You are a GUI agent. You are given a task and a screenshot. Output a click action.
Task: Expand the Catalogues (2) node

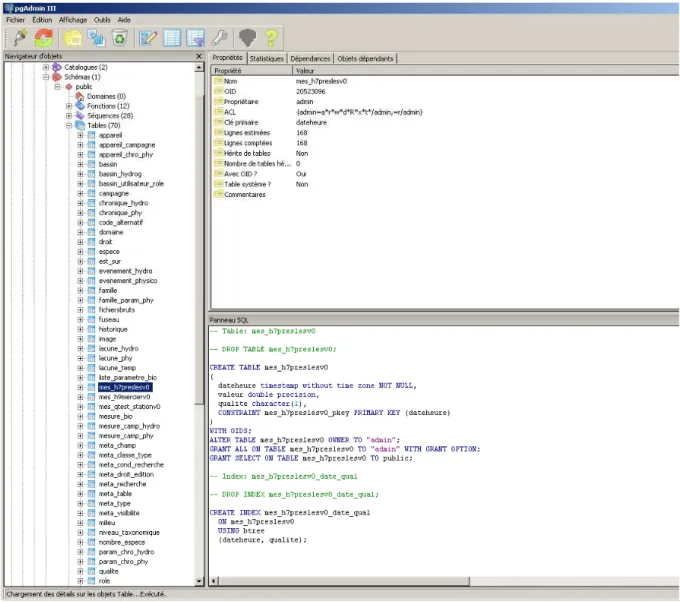(x=46, y=67)
